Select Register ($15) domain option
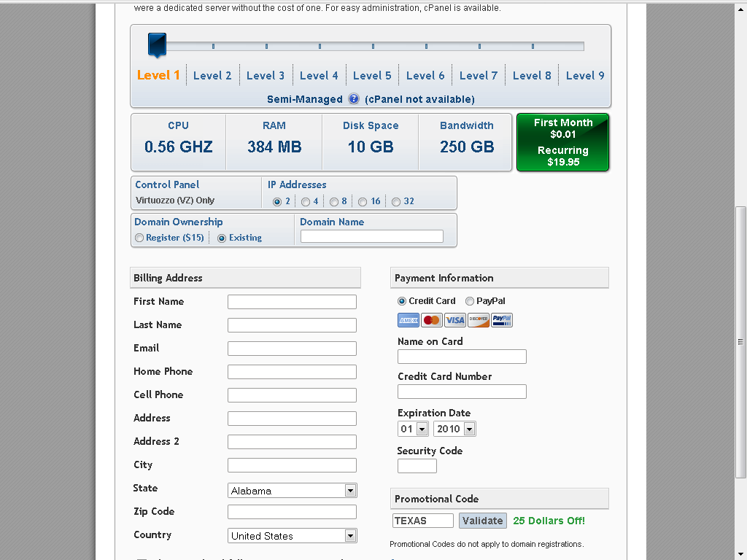 pyautogui.click(x=139, y=238)
